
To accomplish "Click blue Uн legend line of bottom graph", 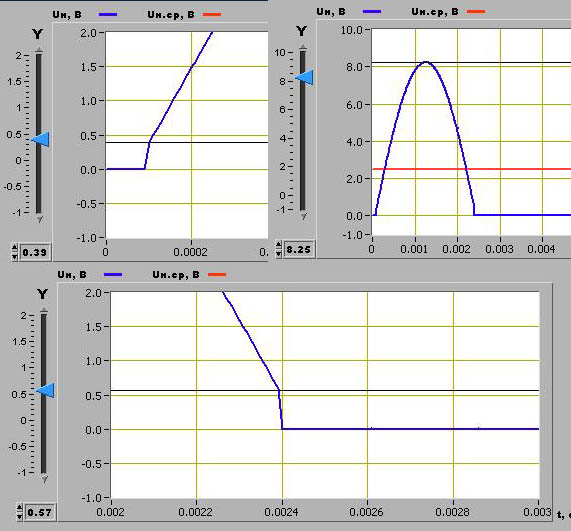I will coord(113,275).
